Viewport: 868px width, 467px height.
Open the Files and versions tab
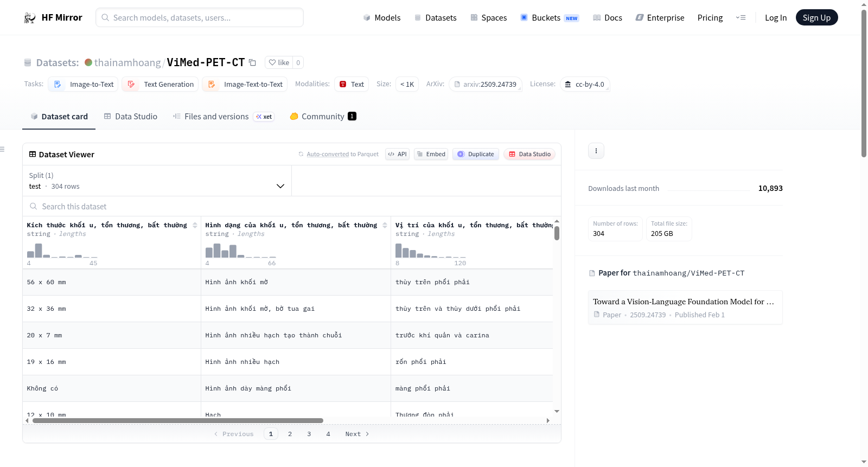coord(224,117)
